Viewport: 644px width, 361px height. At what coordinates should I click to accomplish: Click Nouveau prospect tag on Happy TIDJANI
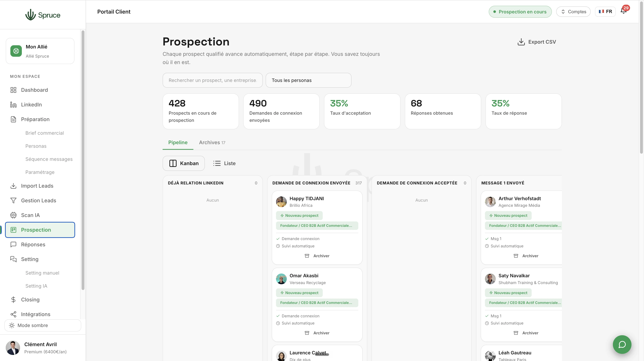coord(299,216)
